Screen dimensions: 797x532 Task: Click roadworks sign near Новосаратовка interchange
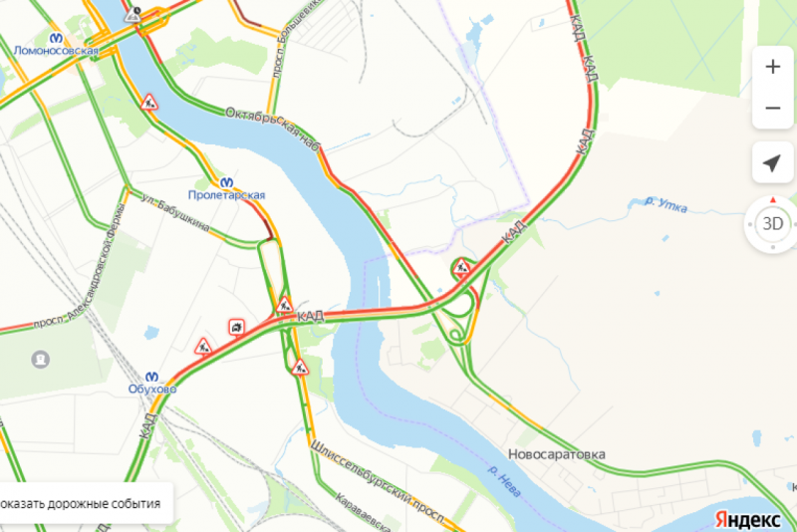point(461,266)
